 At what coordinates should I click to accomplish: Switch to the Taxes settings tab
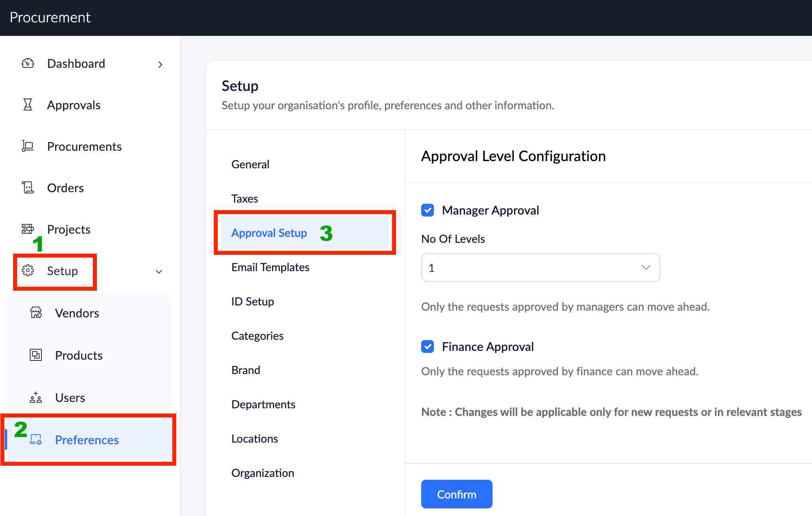(244, 199)
